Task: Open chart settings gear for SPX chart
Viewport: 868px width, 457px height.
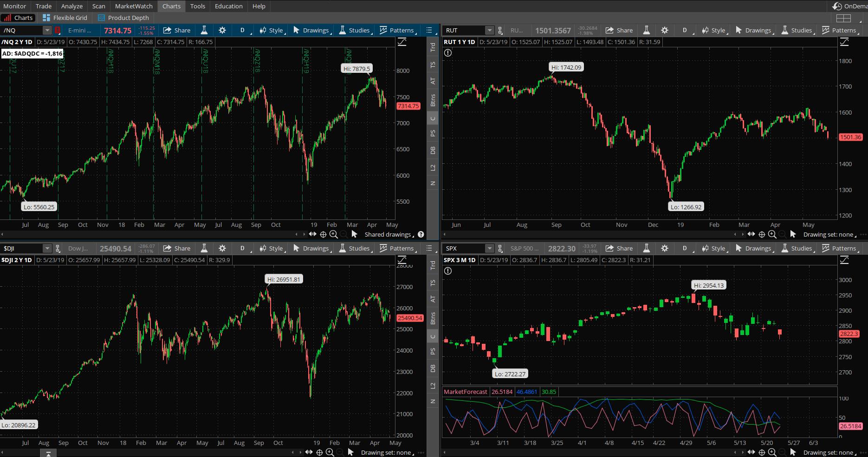Action: (x=665, y=248)
